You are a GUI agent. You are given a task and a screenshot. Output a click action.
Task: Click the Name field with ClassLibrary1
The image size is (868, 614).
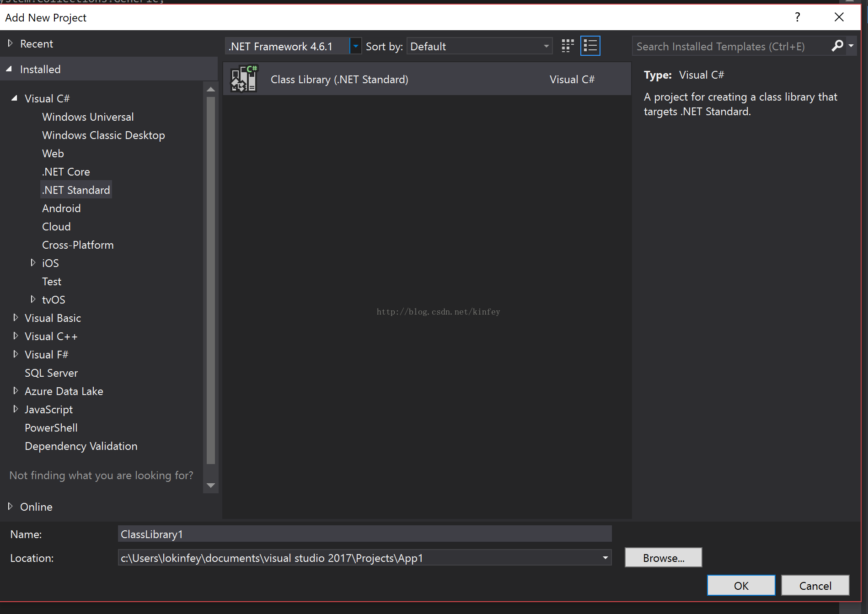coord(364,534)
